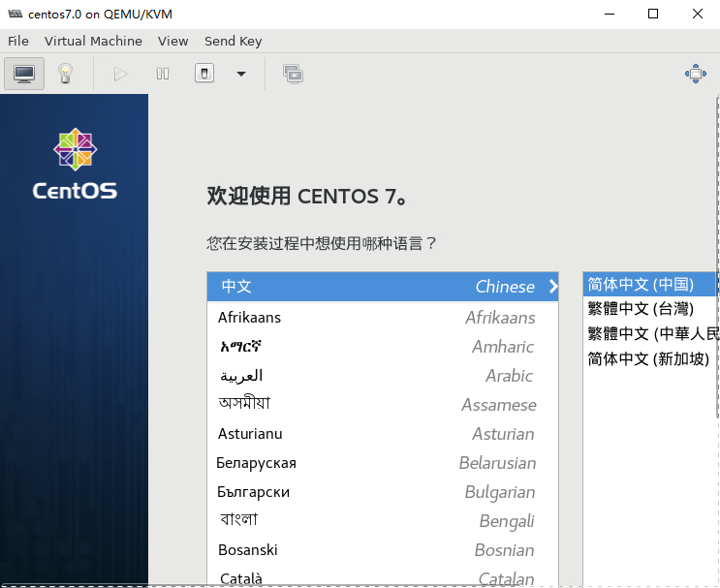Choose 繁體中文 (台灣) locale
This screenshot has width=720, height=588.
click(x=650, y=309)
